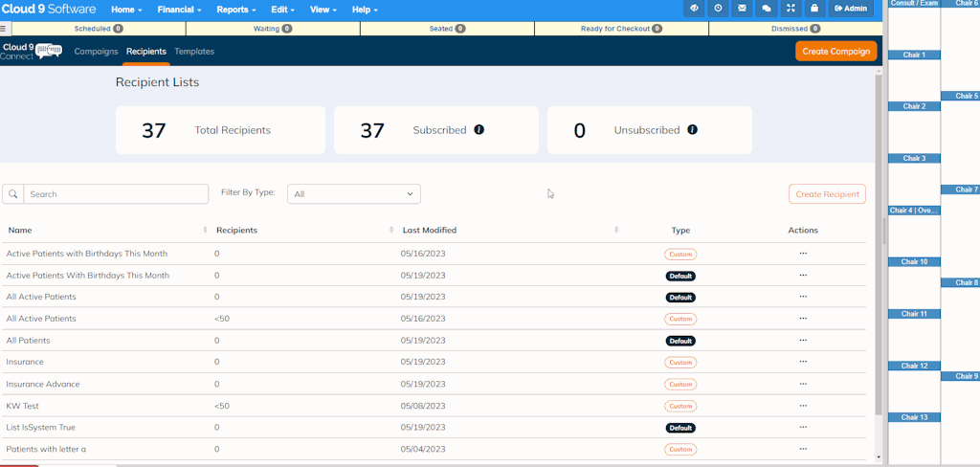Click the All Patients list name
The image size is (980, 467).
pos(28,341)
